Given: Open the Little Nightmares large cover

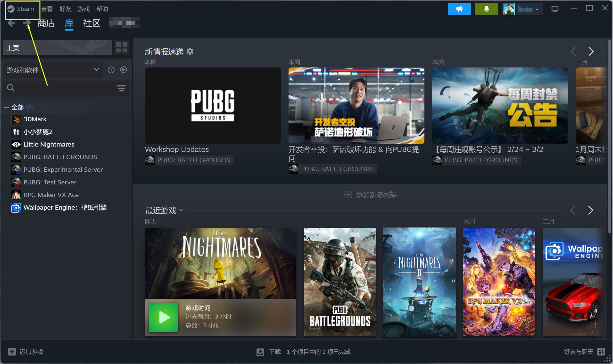Looking at the screenshot, I should click(221, 264).
